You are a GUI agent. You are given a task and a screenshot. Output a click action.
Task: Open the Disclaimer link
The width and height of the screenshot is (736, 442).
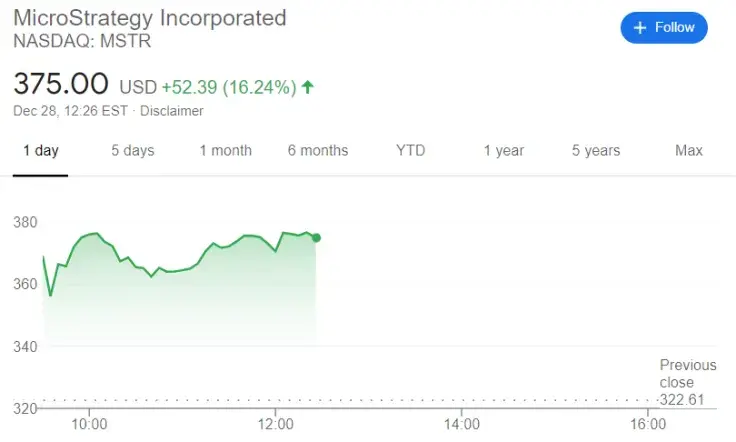click(x=172, y=111)
